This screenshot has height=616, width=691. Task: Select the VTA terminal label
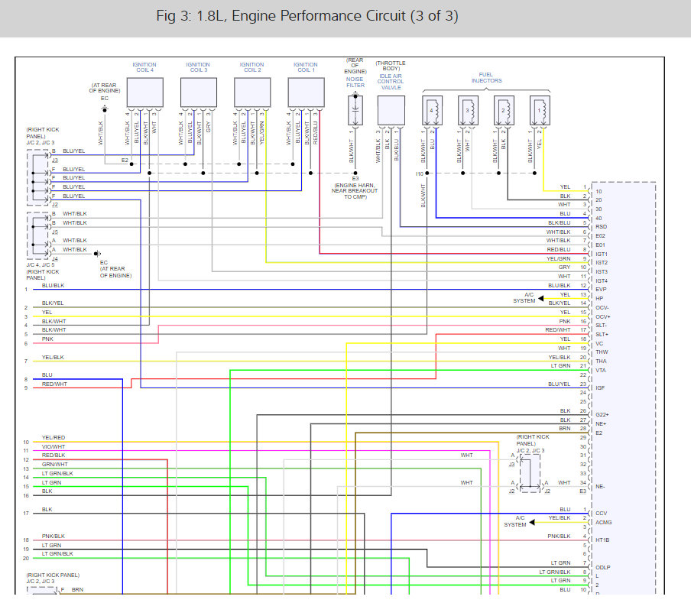click(x=601, y=371)
